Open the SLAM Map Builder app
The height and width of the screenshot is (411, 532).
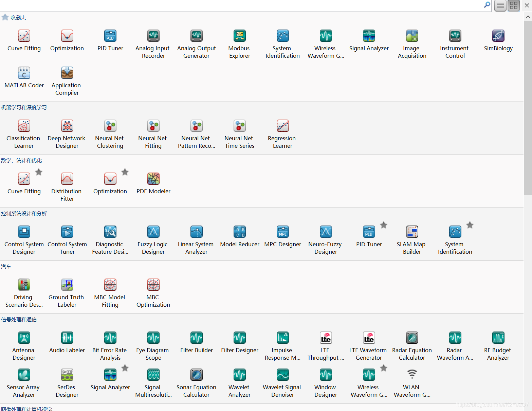tap(412, 232)
